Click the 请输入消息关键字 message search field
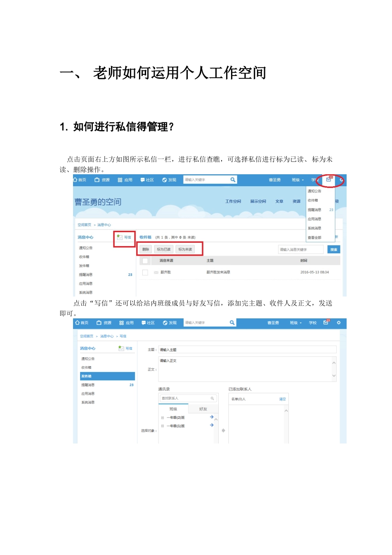 point(301,249)
